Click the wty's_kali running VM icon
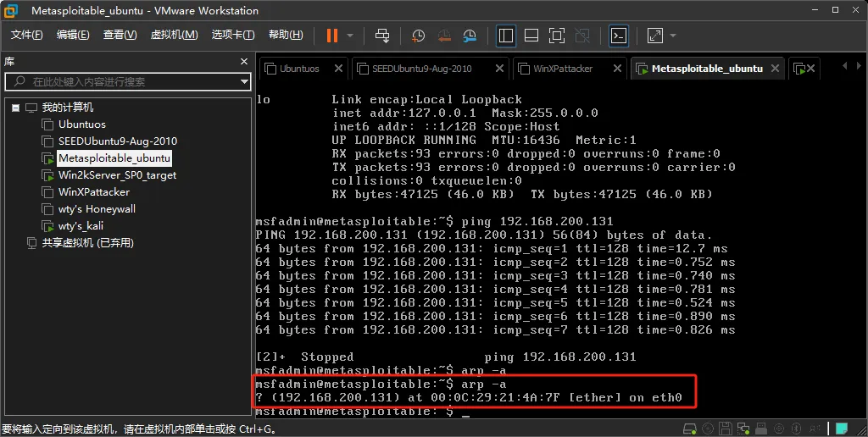 pos(48,225)
